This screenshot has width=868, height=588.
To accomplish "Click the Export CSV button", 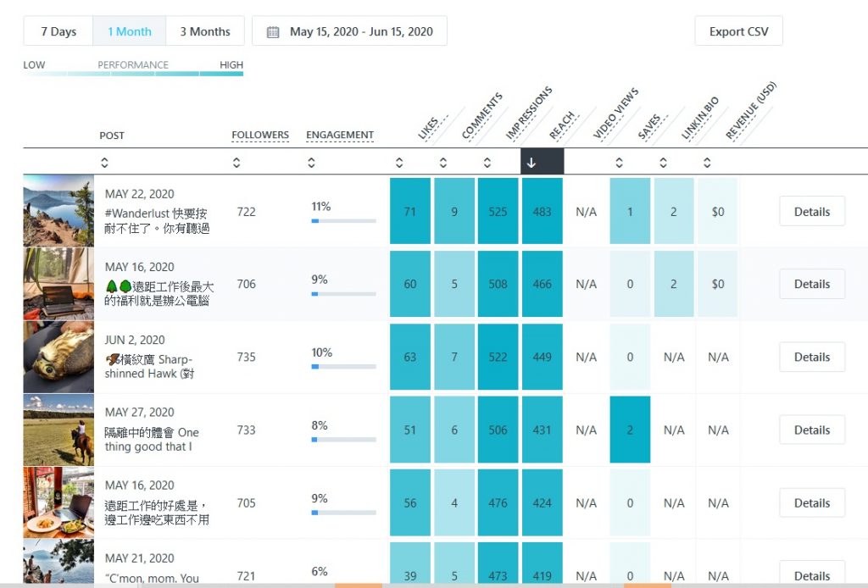I will tap(737, 31).
